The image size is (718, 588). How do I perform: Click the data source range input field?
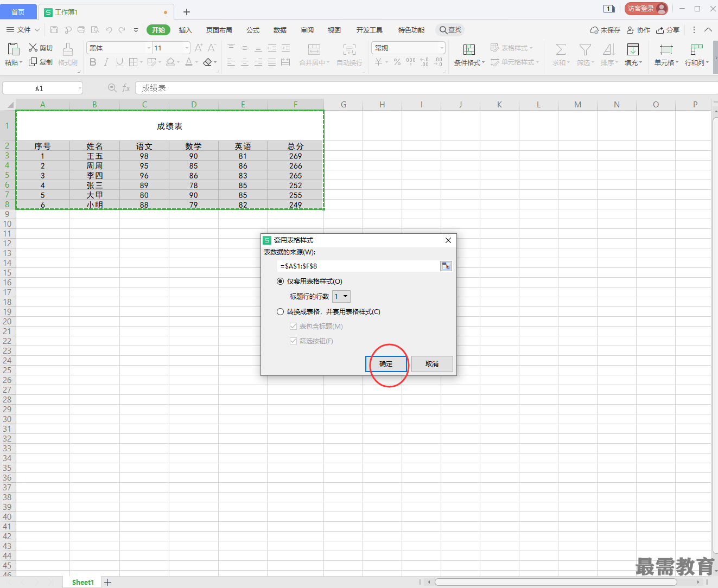click(359, 266)
